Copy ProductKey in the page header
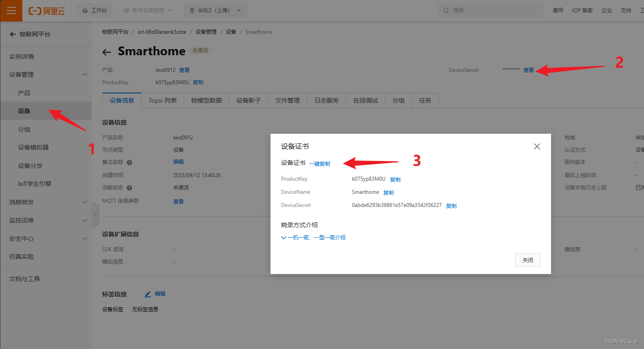644x349 pixels. click(198, 82)
